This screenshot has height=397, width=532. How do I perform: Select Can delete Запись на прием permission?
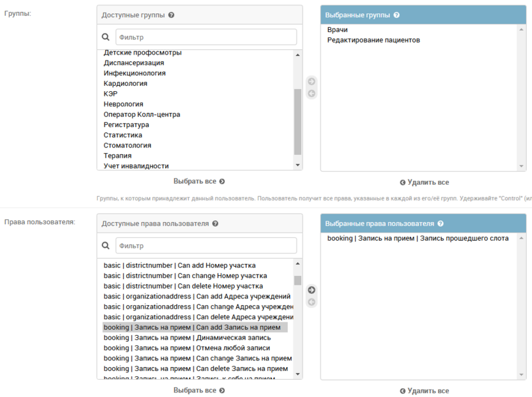coord(196,368)
